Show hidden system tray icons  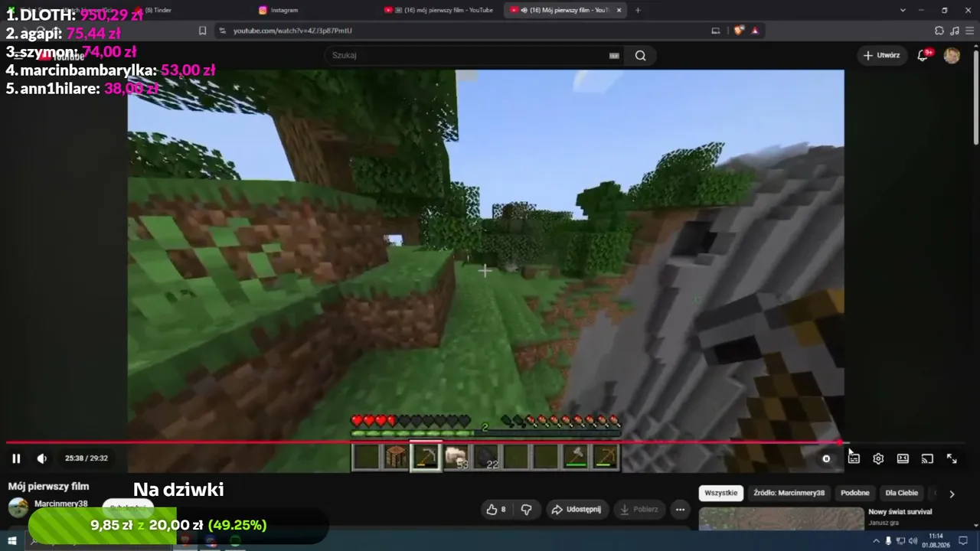pyautogui.click(x=877, y=541)
